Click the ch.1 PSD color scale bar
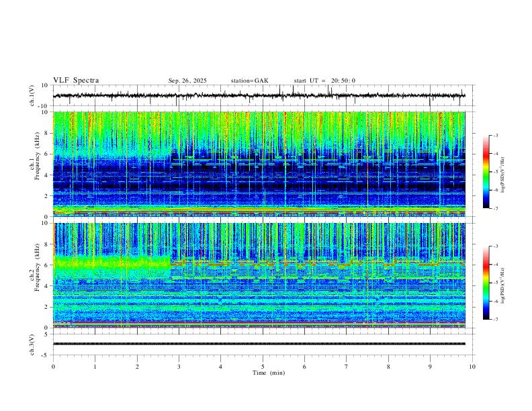This screenshot has height=411, width=532. click(x=486, y=172)
